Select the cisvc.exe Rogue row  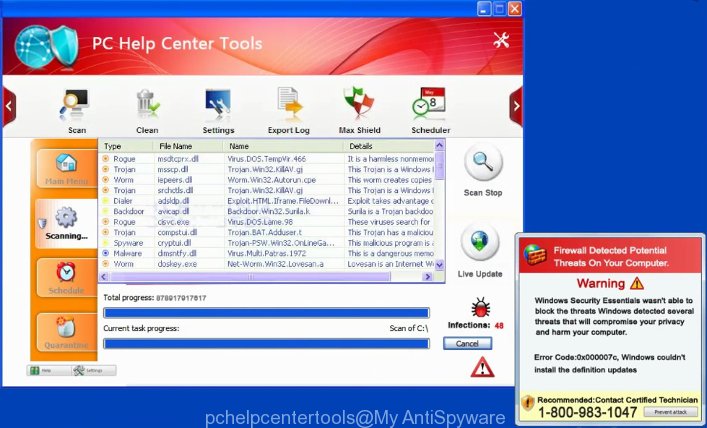pyautogui.click(x=266, y=222)
